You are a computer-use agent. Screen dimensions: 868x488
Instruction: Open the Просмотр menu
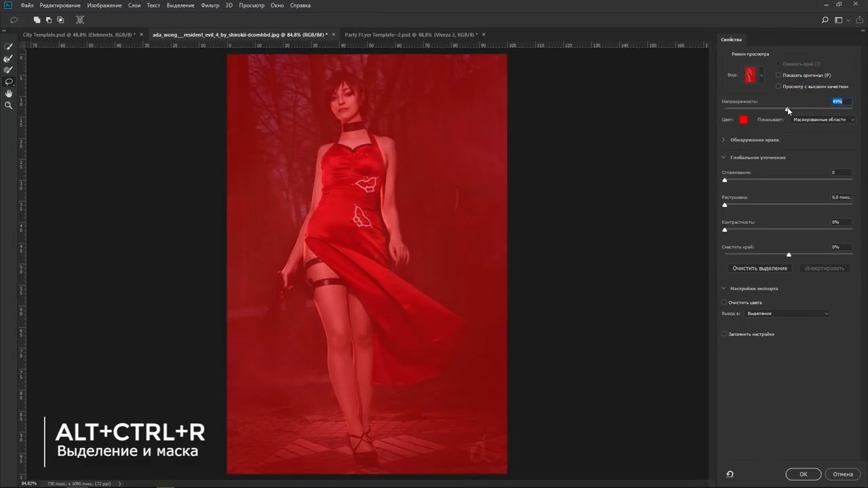251,5
